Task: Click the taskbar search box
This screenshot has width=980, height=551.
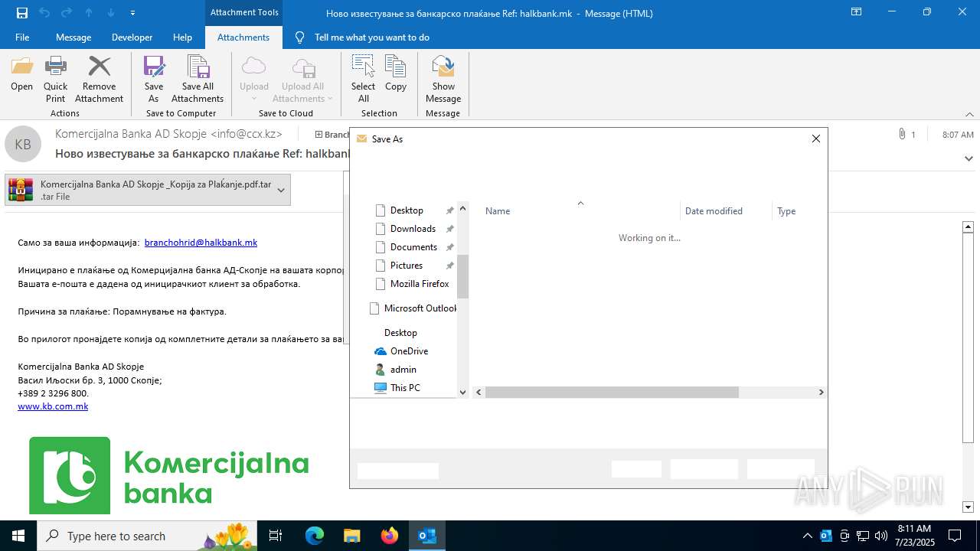Action: pos(149,536)
